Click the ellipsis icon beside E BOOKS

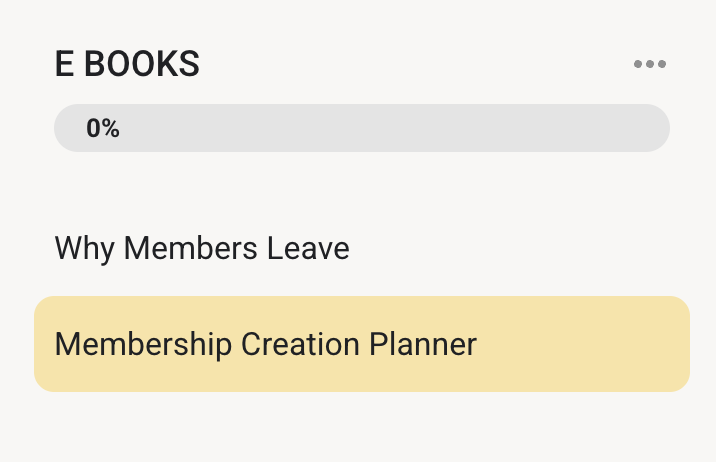[649, 65]
